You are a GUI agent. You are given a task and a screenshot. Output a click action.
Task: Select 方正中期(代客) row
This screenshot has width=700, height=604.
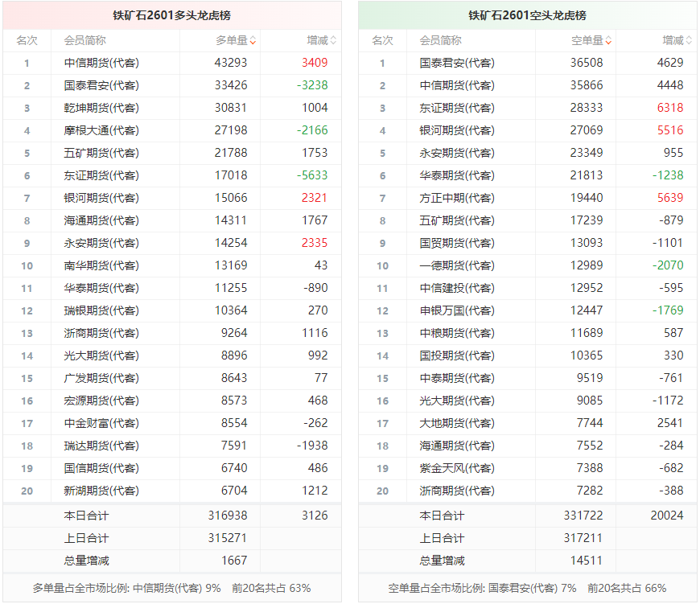tap(527, 198)
